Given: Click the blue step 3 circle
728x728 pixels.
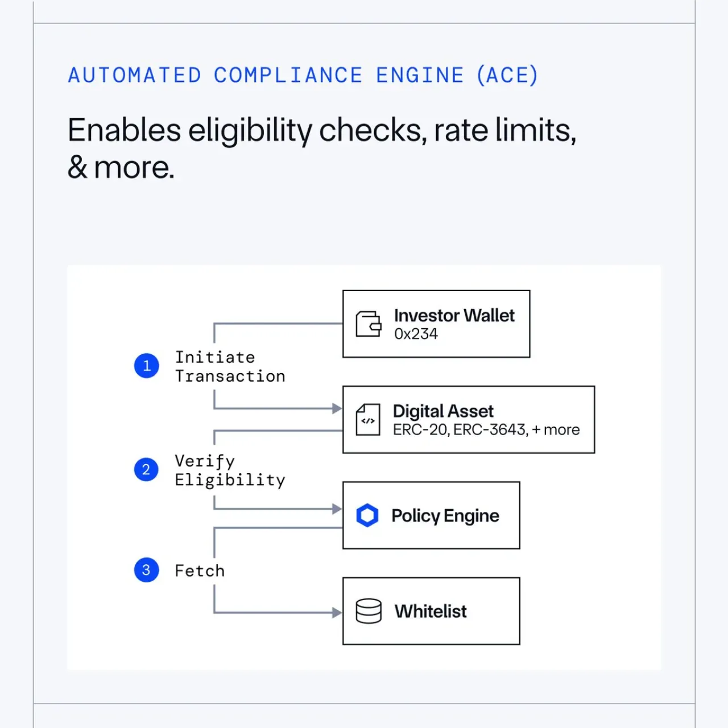Looking at the screenshot, I should (x=147, y=570).
